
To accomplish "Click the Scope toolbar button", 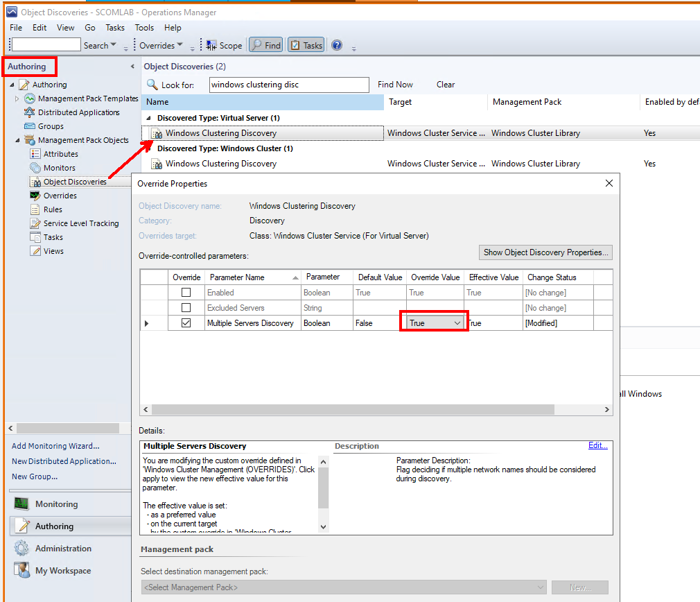I will (x=224, y=45).
